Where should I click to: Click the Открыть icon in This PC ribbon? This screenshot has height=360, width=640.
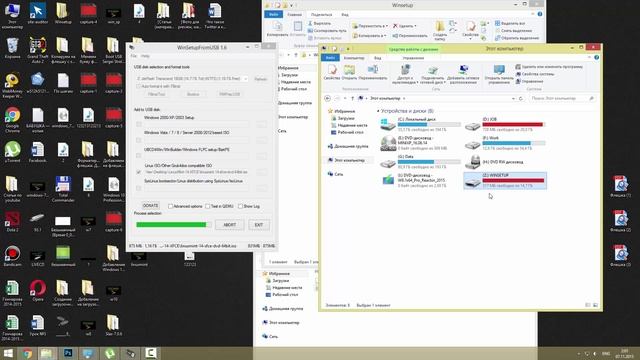pyautogui.click(x=349, y=72)
